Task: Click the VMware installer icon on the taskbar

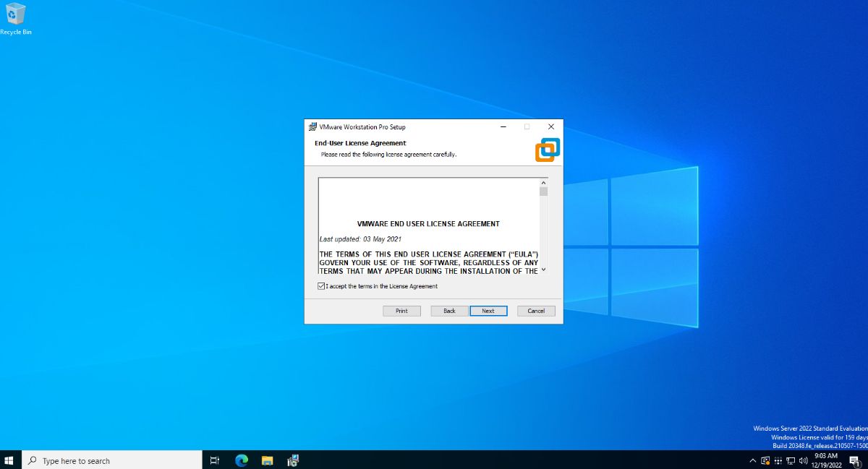Action: pos(292,460)
